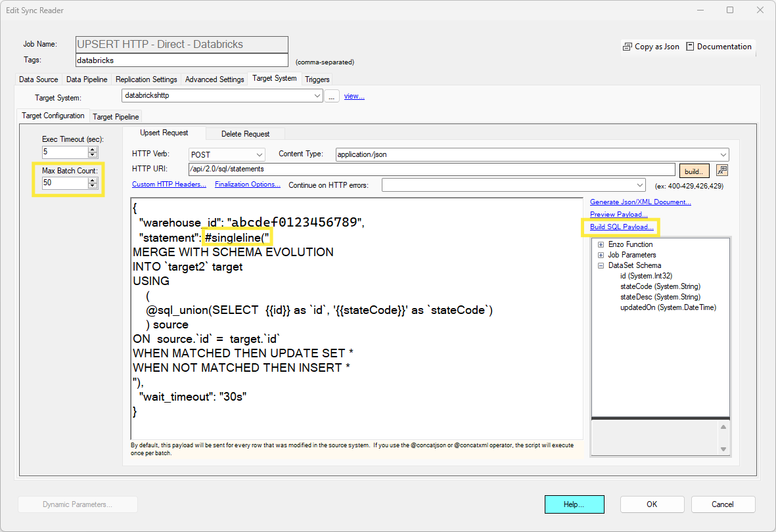The width and height of the screenshot is (776, 532).
Task: Select the DataSet Schema tree label
Action: [x=635, y=265]
